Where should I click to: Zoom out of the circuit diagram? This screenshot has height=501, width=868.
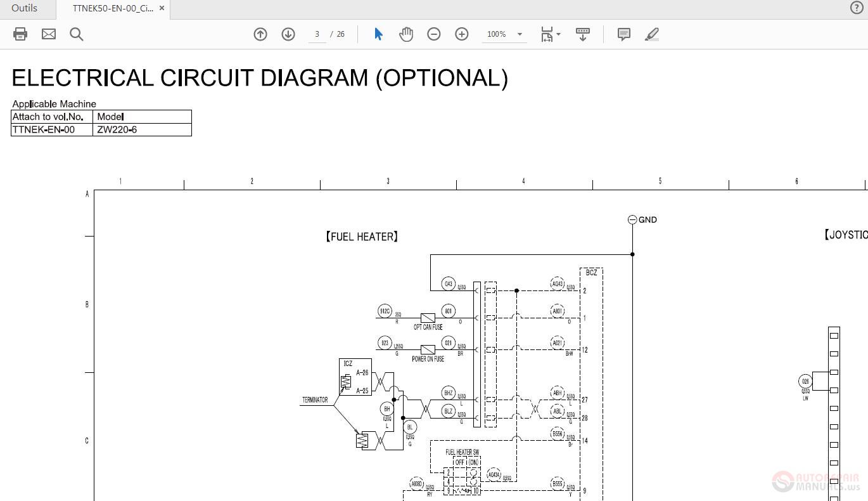[x=434, y=34]
